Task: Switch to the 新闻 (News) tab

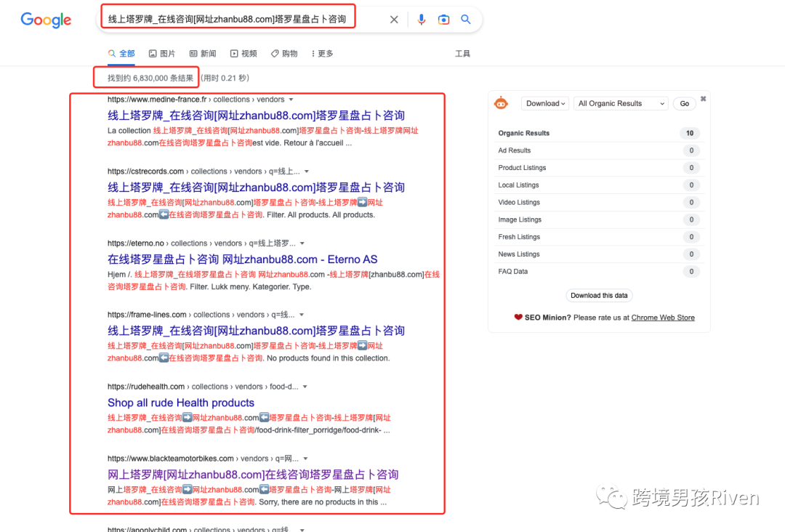Action: point(203,54)
